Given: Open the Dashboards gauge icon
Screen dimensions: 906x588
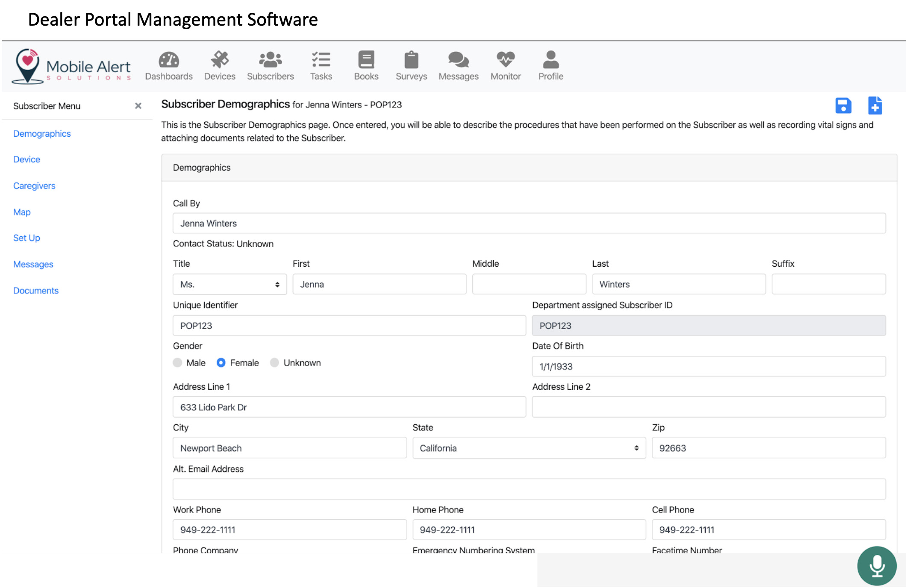Looking at the screenshot, I should coord(169,60).
